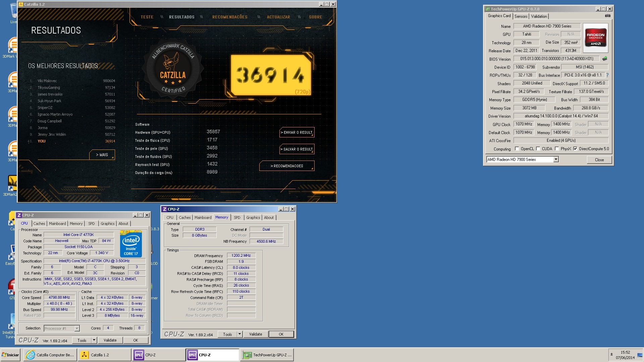
Task: Click the Internet Explorer icon in taskbar
Action: 31,355
